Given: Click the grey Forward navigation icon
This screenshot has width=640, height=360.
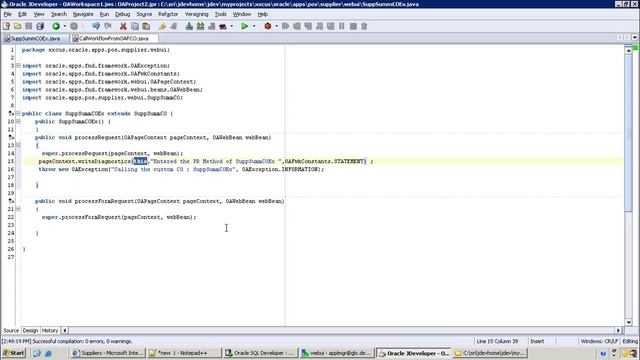Looking at the screenshot, I should pos(74,26).
